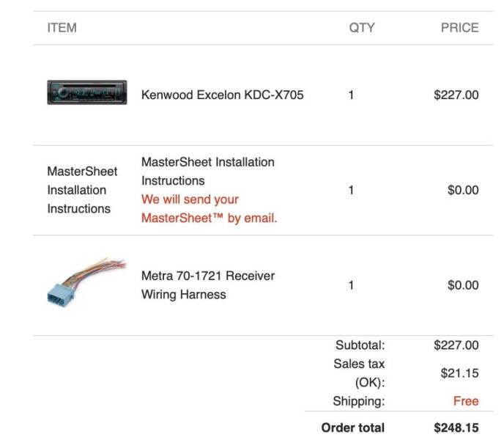Viewport: 504px width, 440px height.
Task: Open the Kenwood Excelon KDC-X705 item name
Action: click(223, 95)
